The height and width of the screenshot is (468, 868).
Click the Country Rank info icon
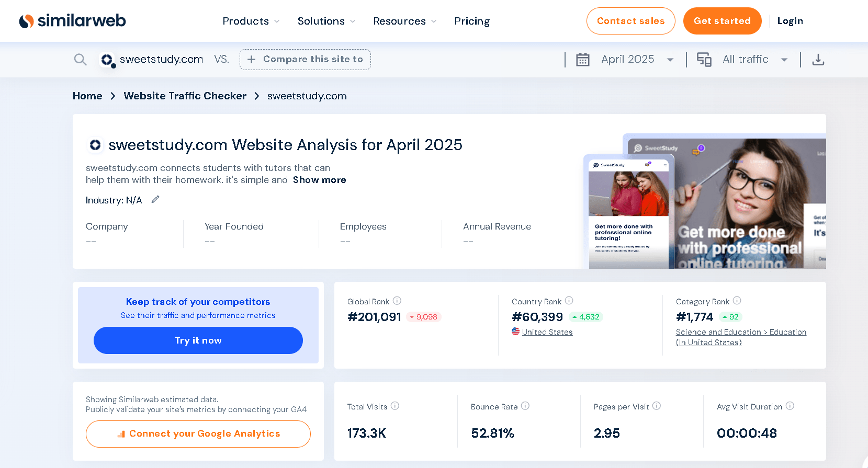click(x=569, y=301)
